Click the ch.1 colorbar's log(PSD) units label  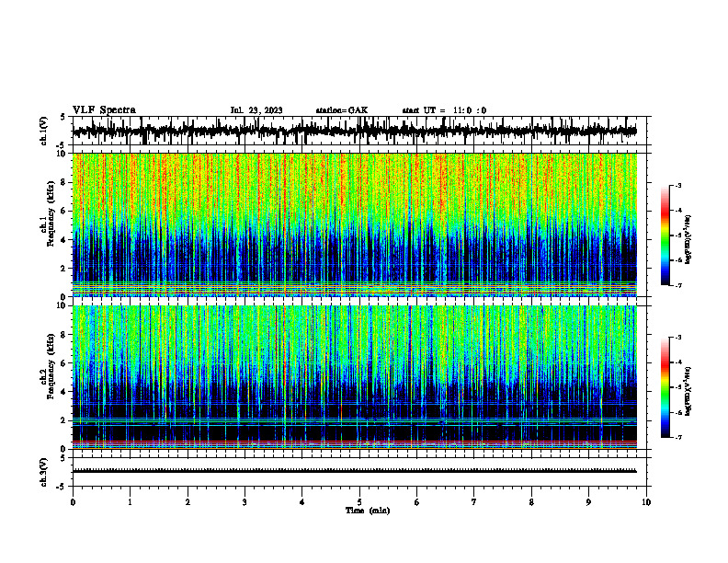point(688,239)
